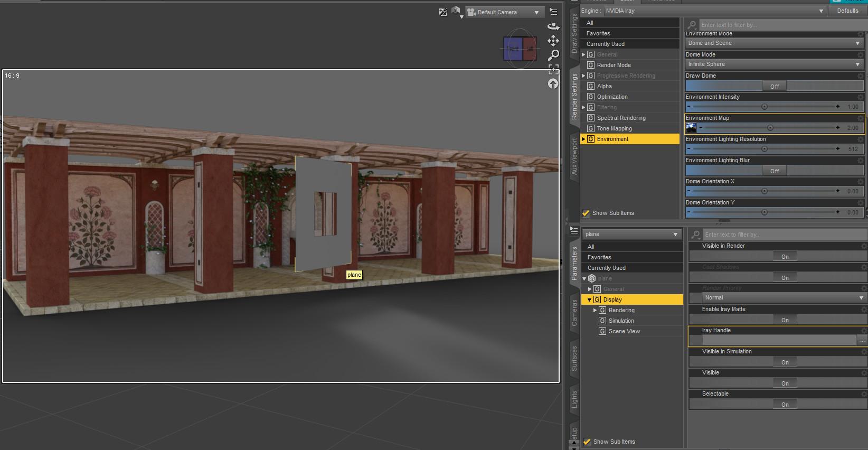Click the Simulation group icon
This screenshot has height=450, width=868.
coord(602,321)
